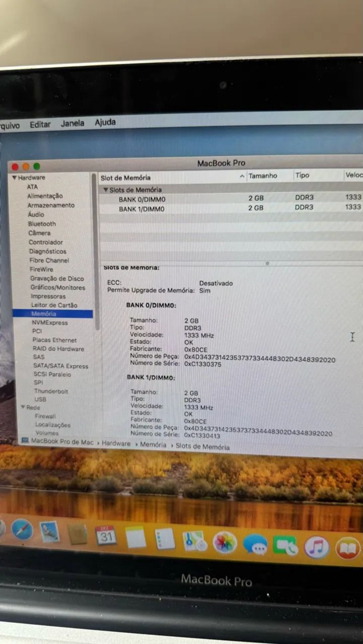Select Áudio in the sidebar
Screen dimensions: 363x644
coord(36,214)
